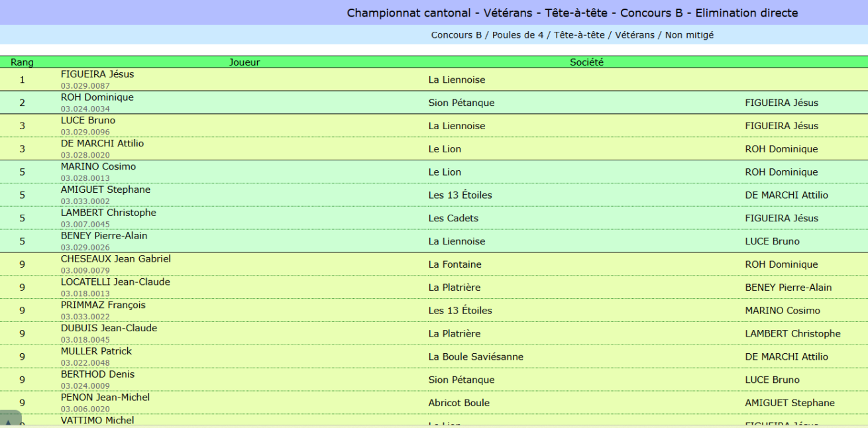Click license number 03.007.0045

pos(85,225)
